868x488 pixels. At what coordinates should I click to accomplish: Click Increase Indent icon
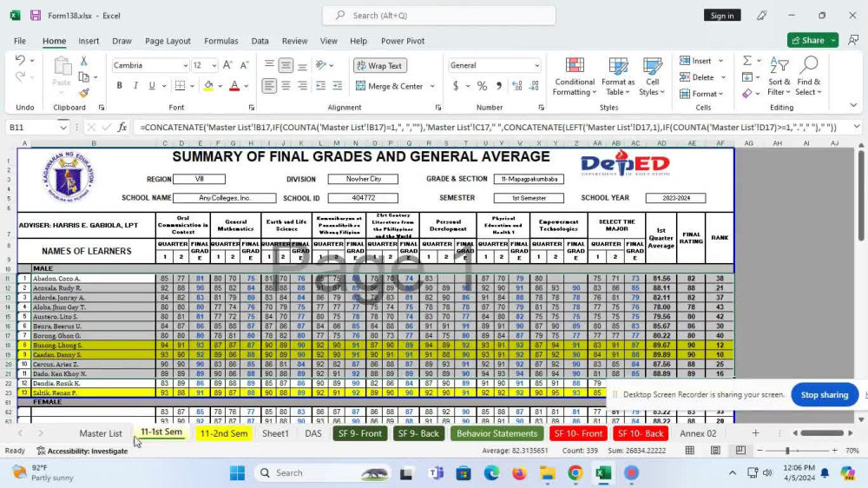point(337,86)
